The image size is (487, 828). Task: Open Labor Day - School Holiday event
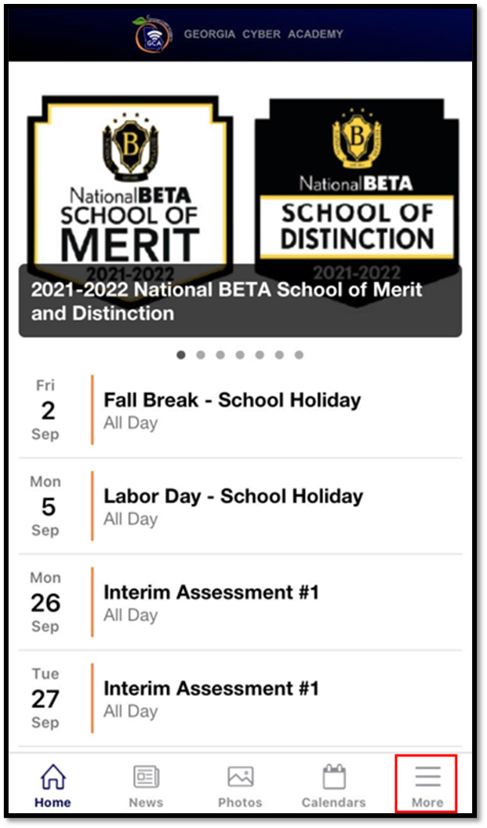[x=240, y=506]
